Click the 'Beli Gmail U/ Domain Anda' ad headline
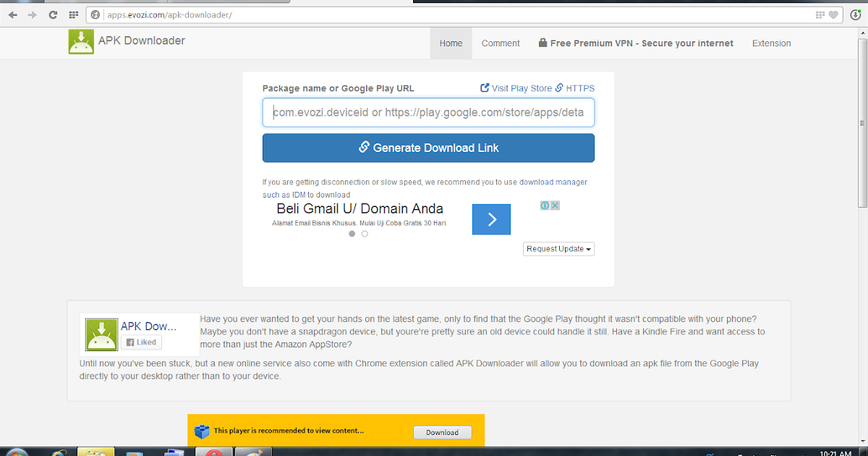This screenshot has height=456, width=868. click(359, 209)
